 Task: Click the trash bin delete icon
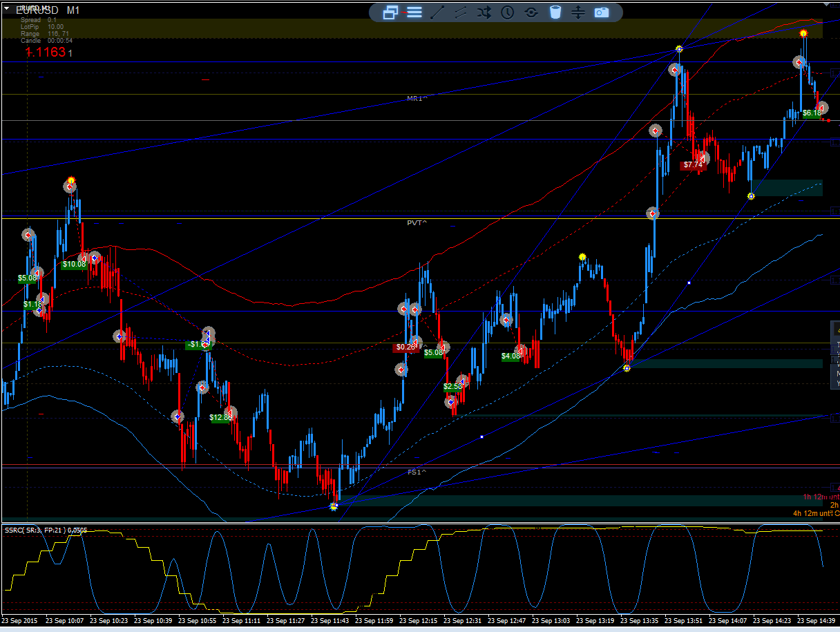coord(555,12)
